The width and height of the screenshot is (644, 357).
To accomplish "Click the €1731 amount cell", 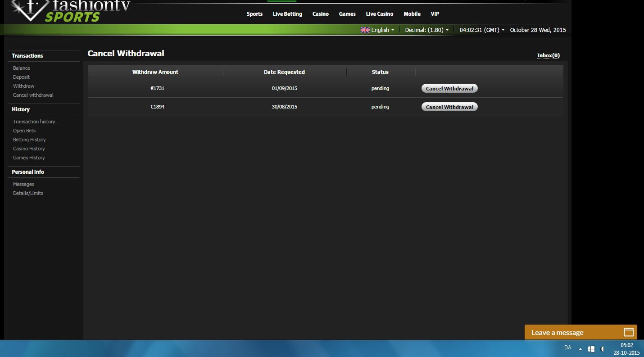I will 158,88.
